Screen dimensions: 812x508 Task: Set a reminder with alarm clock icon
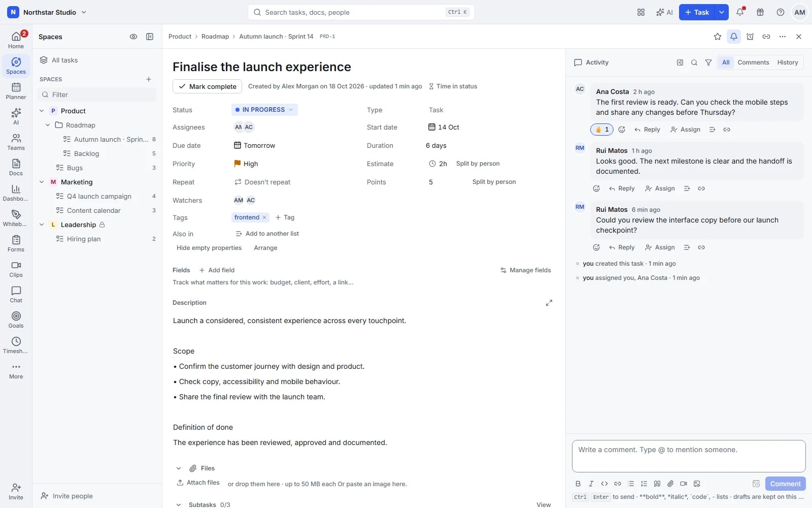tap(750, 37)
